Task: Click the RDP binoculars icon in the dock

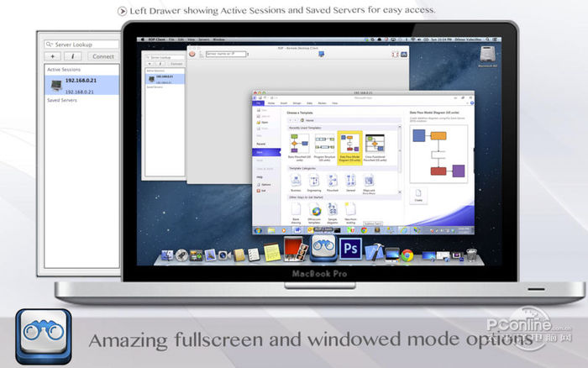Action: 324,248
